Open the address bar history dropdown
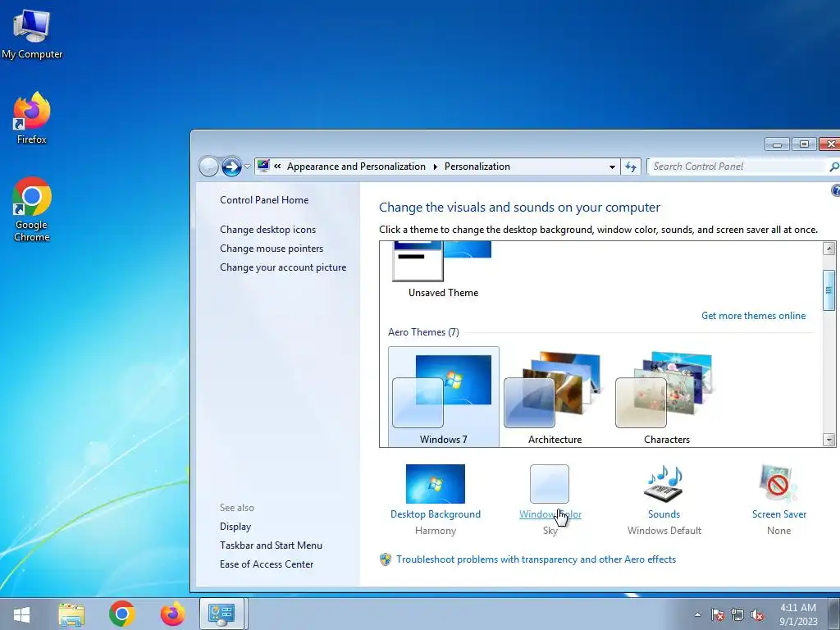This screenshot has height=630, width=840. click(x=612, y=167)
